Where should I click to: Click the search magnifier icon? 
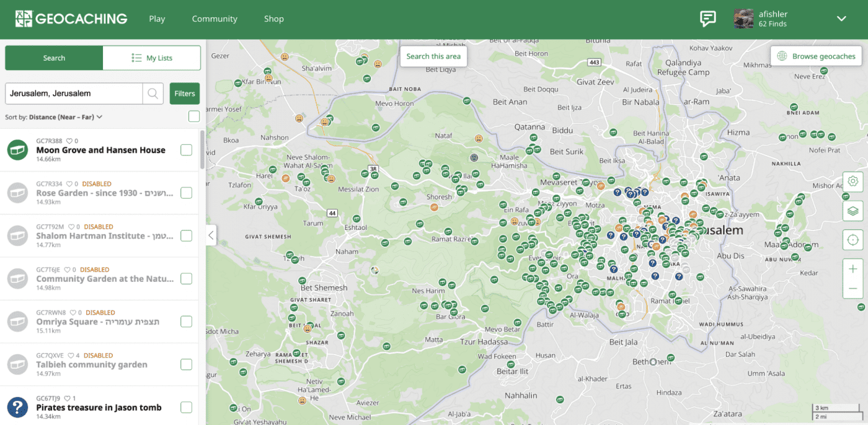[153, 94]
